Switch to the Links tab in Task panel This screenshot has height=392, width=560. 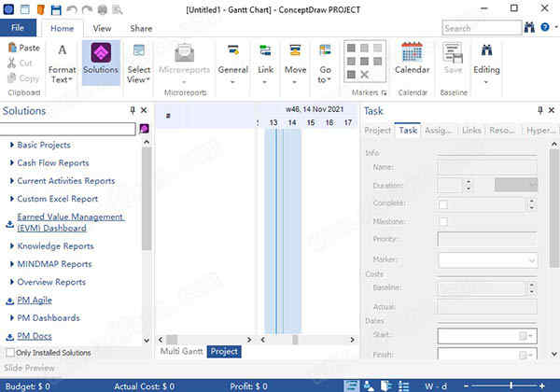pyautogui.click(x=471, y=131)
